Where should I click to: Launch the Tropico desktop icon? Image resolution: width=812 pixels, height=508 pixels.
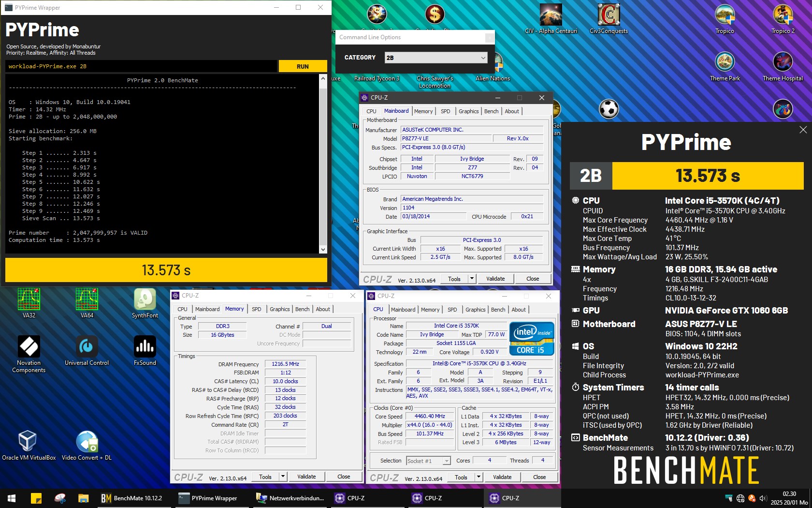point(725,18)
